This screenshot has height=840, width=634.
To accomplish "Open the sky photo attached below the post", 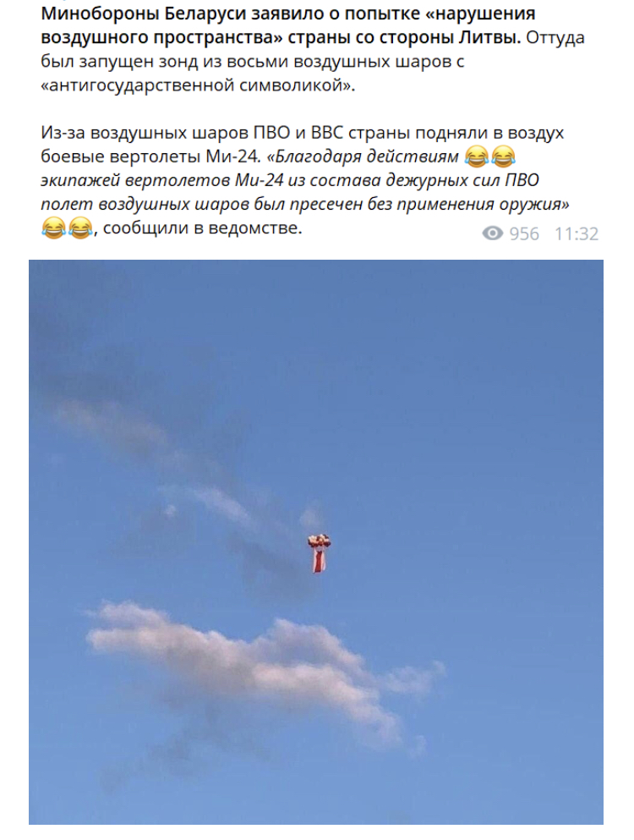I will [316, 541].
